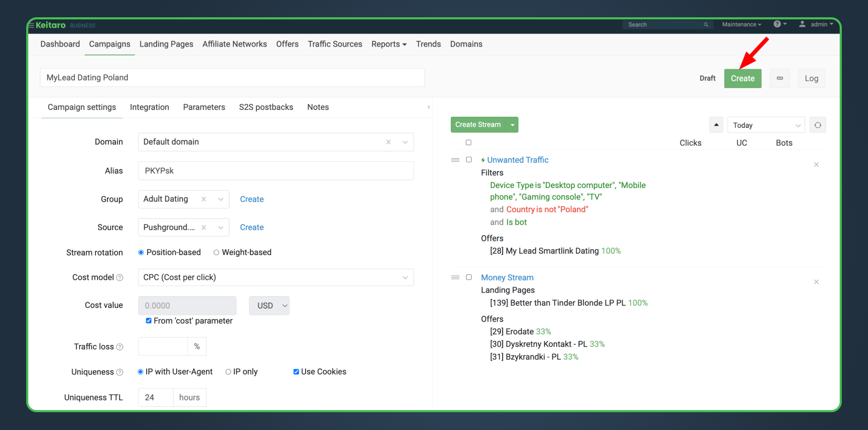
Task: Switch to the Integration tab
Action: click(x=149, y=107)
